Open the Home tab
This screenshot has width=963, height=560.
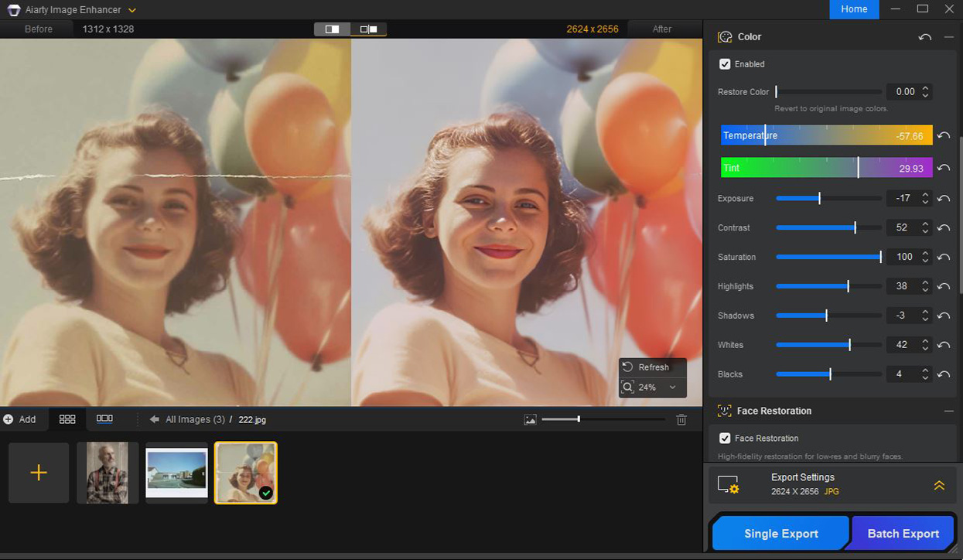click(854, 9)
